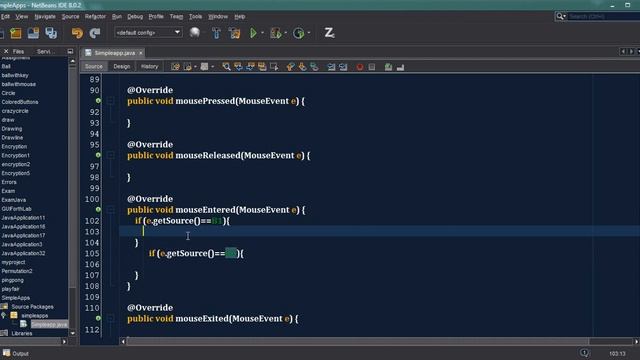This screenshot has width=640, height=360.
Task: Click the Save All toolbar icon
Action: click(51, 33)
